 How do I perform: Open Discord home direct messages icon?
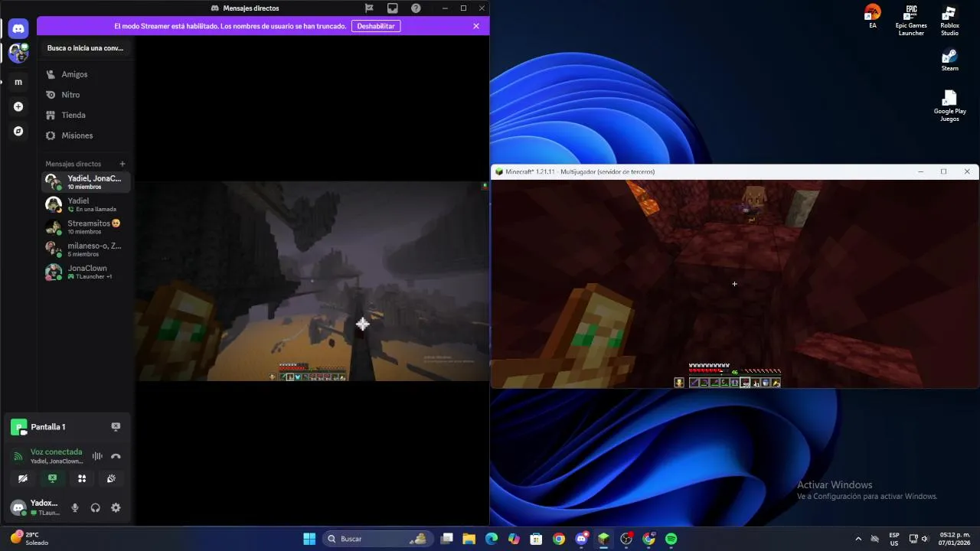coord(18,29)
